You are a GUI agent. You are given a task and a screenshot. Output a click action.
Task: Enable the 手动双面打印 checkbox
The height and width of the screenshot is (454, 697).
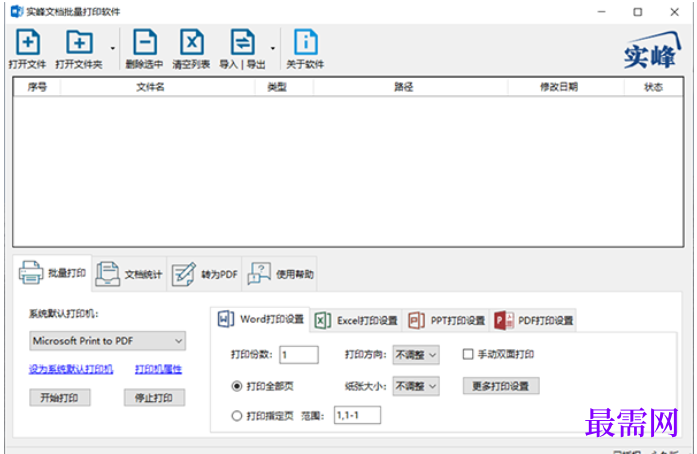[x=468, y=354]
